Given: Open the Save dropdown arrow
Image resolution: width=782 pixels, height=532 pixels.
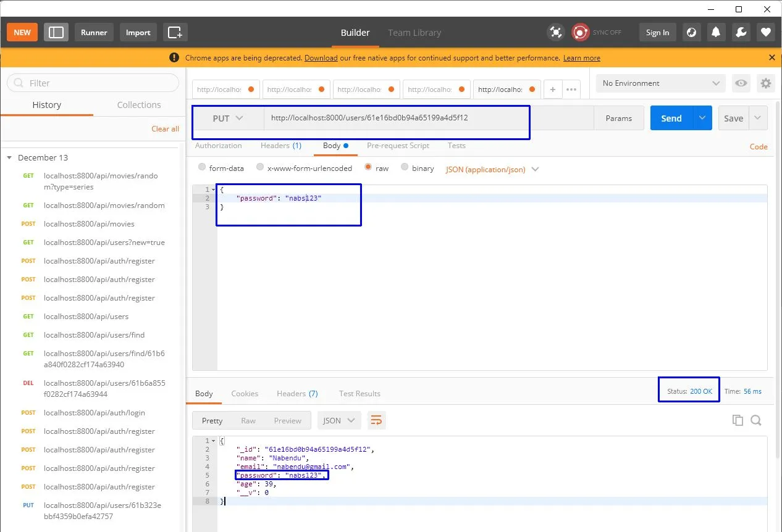Looking at the screenshot, I should (759, 118).
